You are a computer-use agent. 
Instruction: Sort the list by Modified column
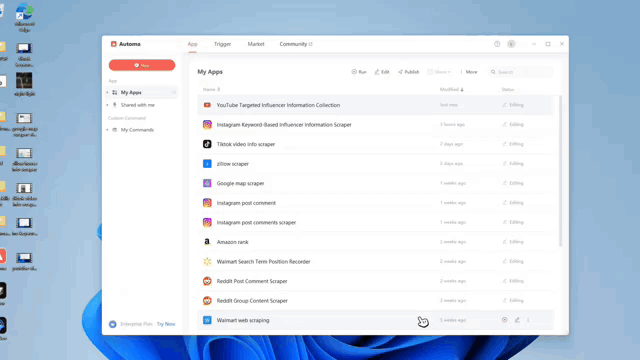tap(451, 89)
